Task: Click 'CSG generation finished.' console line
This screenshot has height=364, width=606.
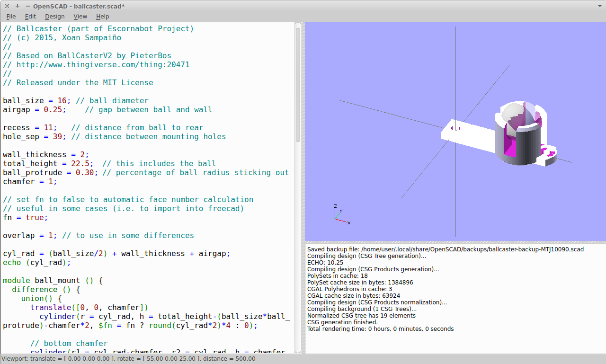Action: (x=342, y=322)
